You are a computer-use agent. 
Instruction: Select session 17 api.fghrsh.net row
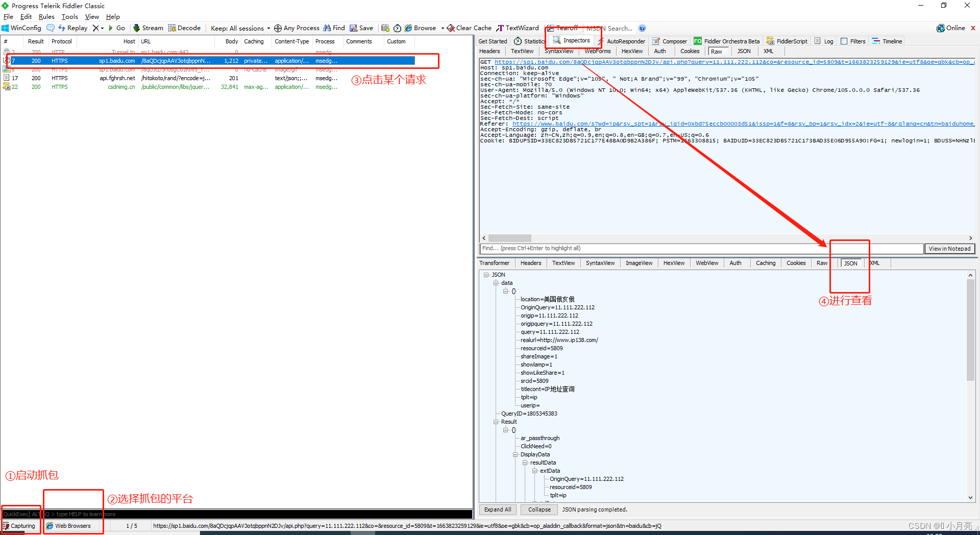pyautogui.click(x=209, y=78)
